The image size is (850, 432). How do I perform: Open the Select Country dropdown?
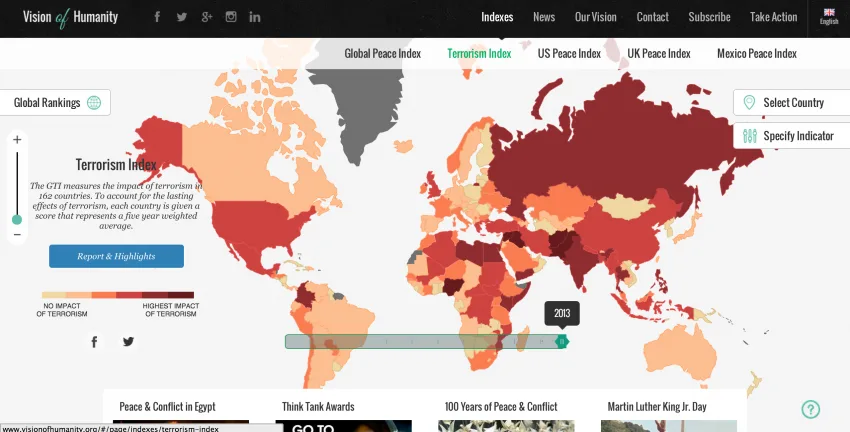(x=792, y=102)
